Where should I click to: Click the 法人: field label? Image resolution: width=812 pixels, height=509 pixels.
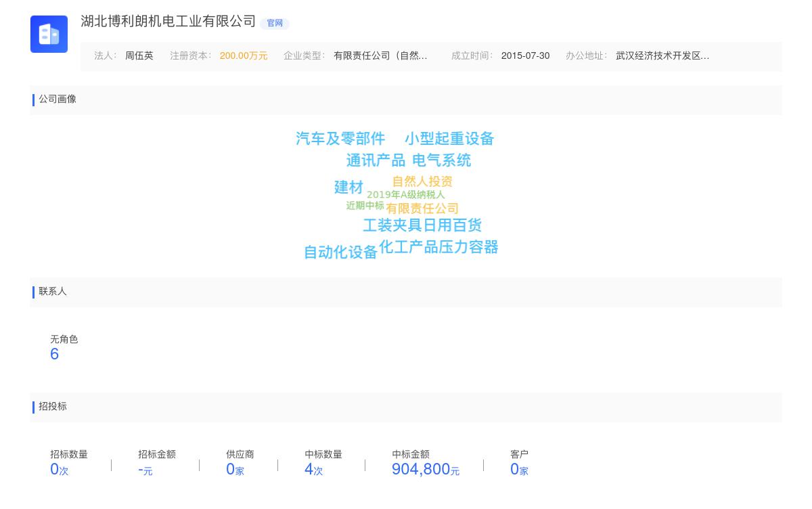point(106,56)
